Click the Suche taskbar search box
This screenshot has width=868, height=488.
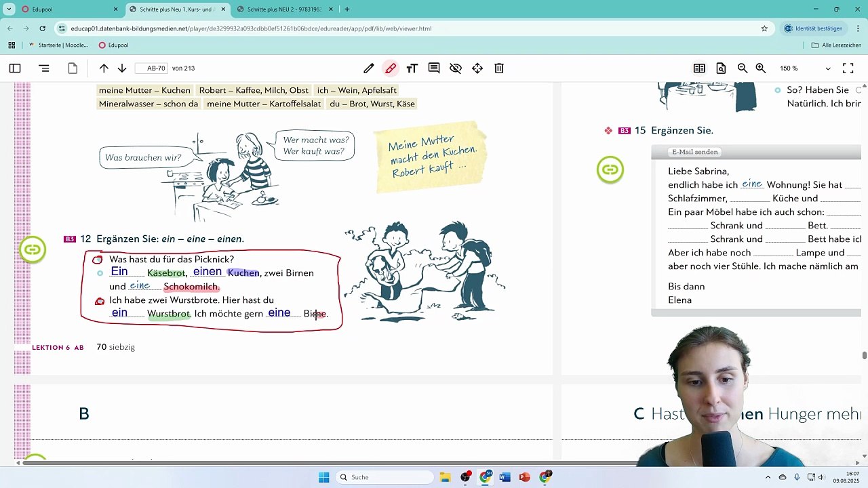(384, 477)
